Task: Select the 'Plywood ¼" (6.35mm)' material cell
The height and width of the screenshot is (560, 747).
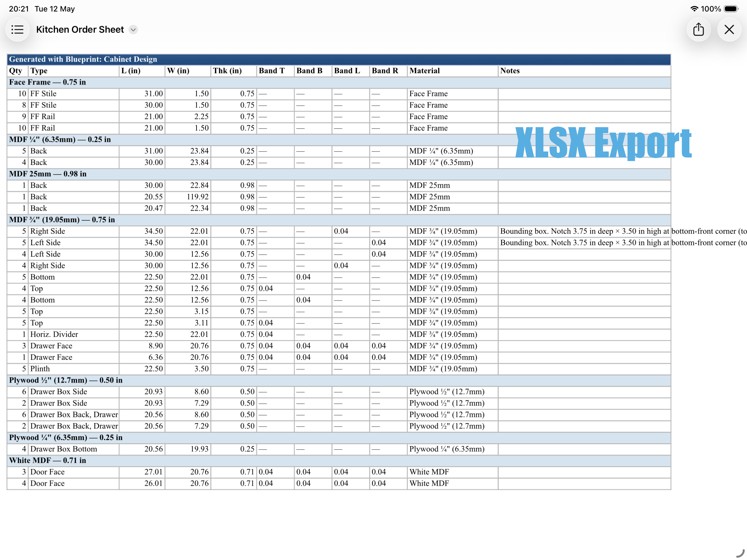Action: (453, 449)
